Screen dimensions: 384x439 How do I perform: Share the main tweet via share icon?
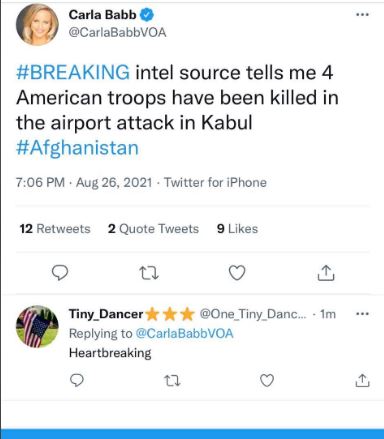coord(326,273)
